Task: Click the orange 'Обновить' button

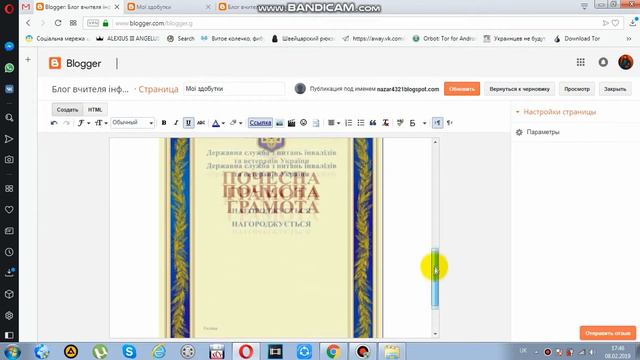Action: tap(462, 89)
